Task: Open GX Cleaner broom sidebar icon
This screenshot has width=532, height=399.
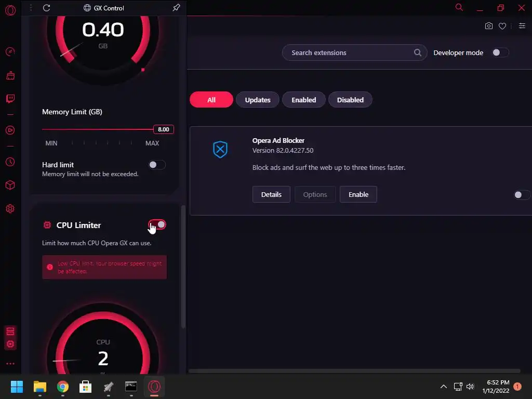Action: coord(10,75)
